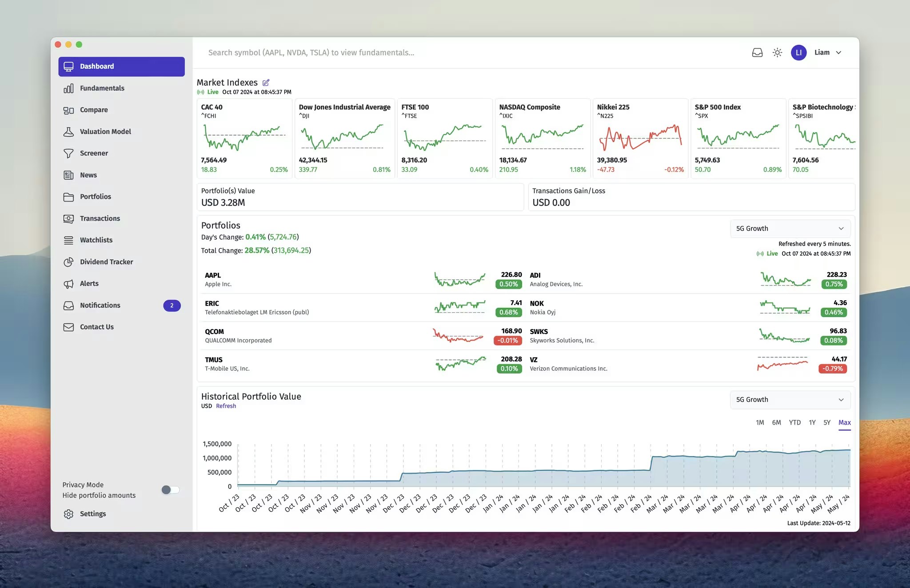Click the Fundamentals bar chart icon
This screenshot has width=910, height=588.
click(68, 88)
